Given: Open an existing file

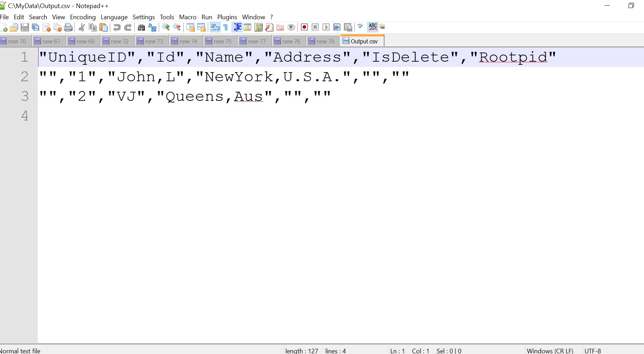Looking at the screenshot, I should coord(14,27).
